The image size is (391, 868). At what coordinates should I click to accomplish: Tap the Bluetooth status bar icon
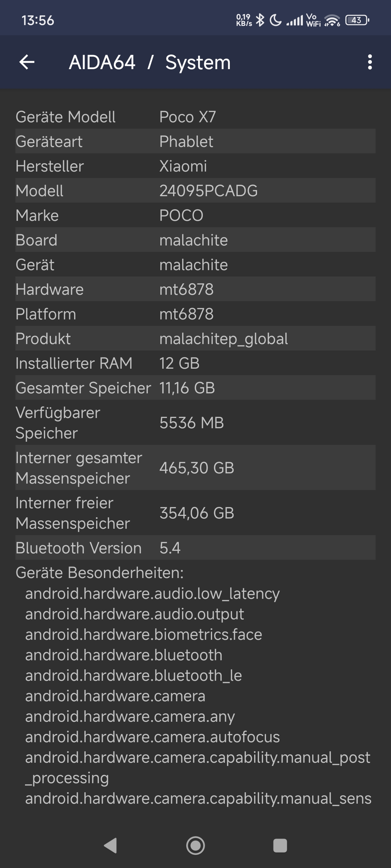pyautogui.click(x=260, y=20)
